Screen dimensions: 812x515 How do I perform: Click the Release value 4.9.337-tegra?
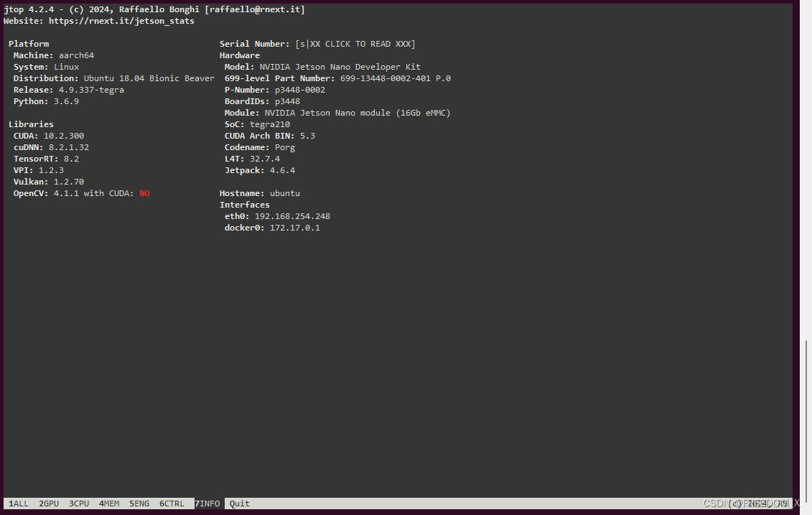(x=91, y=90)
